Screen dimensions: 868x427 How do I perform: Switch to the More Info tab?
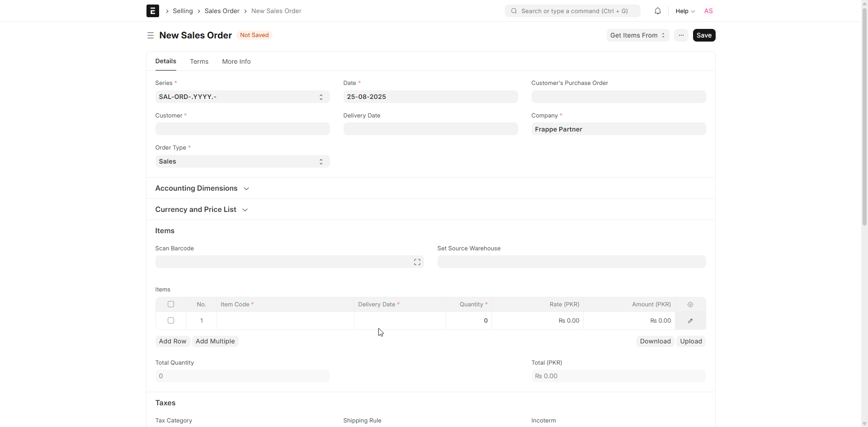click(x=236, y=61)
